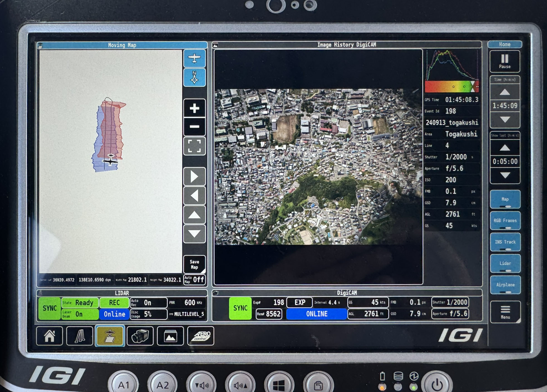Click the LIDAR panel header
Screen dimensions: 547x392
(122, 293)
